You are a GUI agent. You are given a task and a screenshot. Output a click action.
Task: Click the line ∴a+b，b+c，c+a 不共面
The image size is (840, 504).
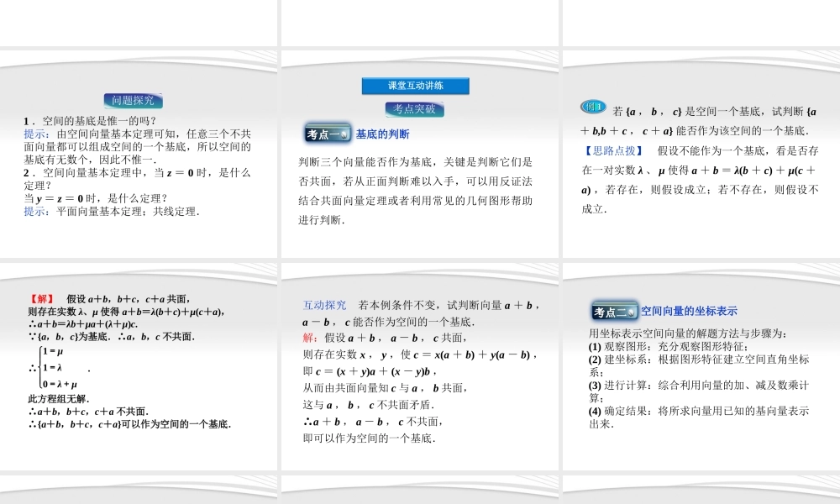(88, 412)
